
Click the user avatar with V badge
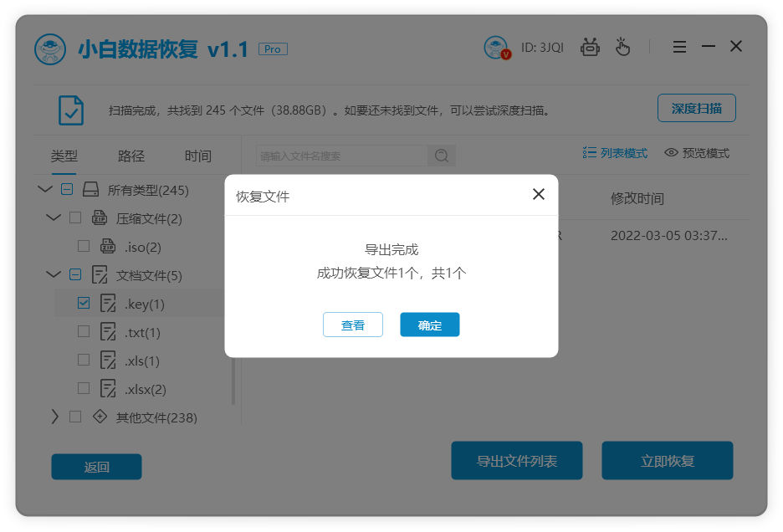point(496,47)
